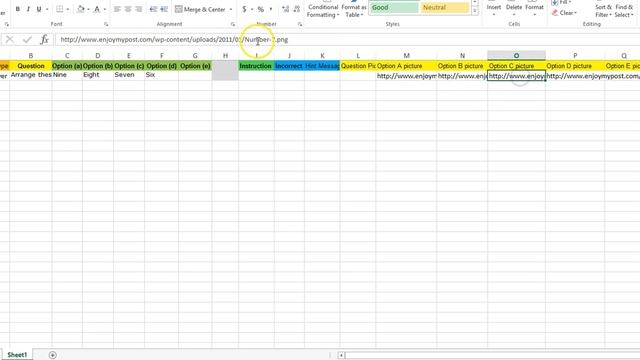
Task: Add a new sheet with plus button
Action: 52,355
